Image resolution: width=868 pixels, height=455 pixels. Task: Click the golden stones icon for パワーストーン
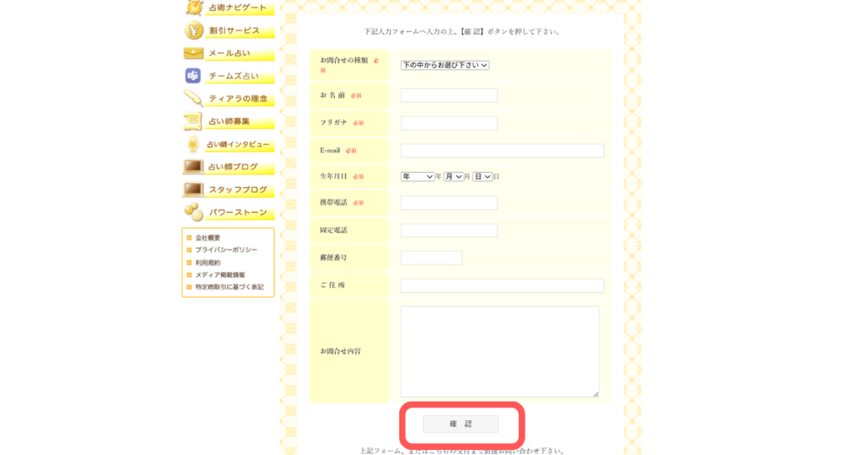click(194, 212)
